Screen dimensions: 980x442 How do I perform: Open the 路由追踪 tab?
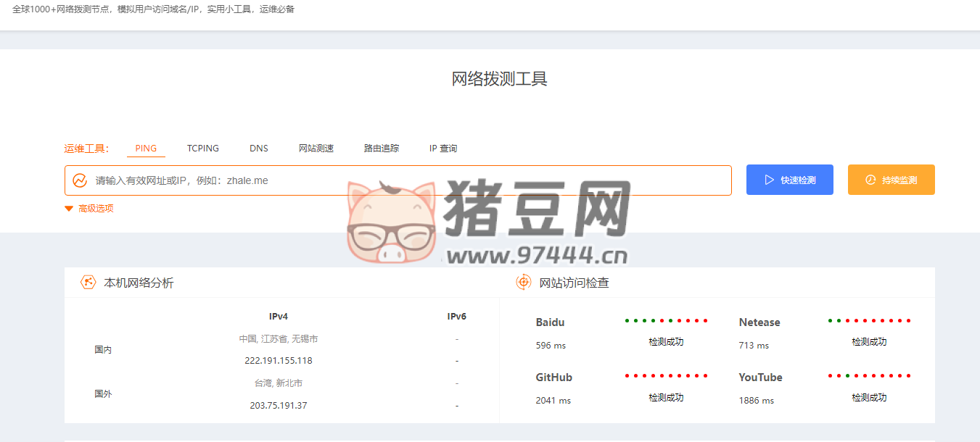tap(382, 148)
